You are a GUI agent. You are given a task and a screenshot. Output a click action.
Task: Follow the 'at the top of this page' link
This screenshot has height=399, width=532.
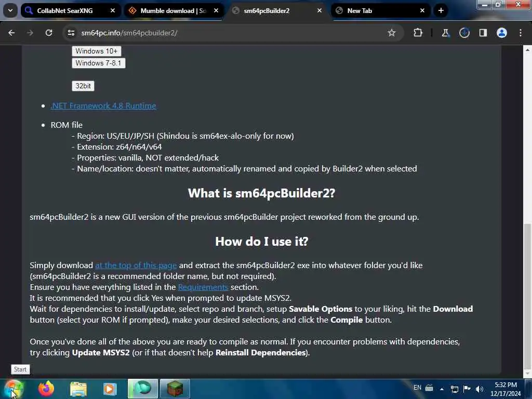tap(136, 265)
